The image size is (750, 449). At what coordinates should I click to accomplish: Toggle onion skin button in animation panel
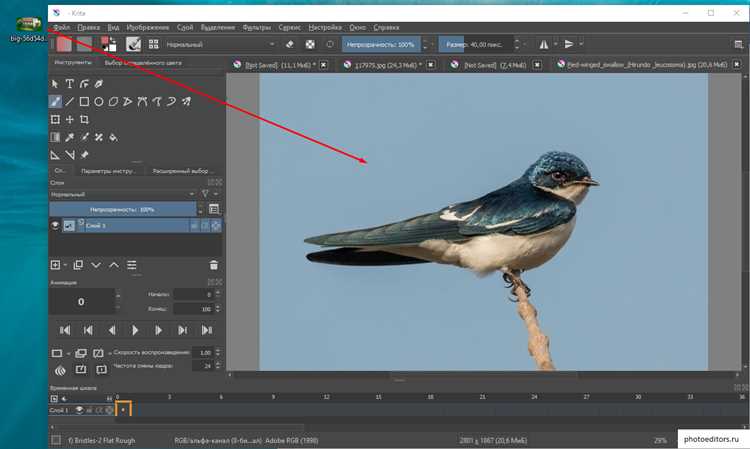click(x=60, y=370)
